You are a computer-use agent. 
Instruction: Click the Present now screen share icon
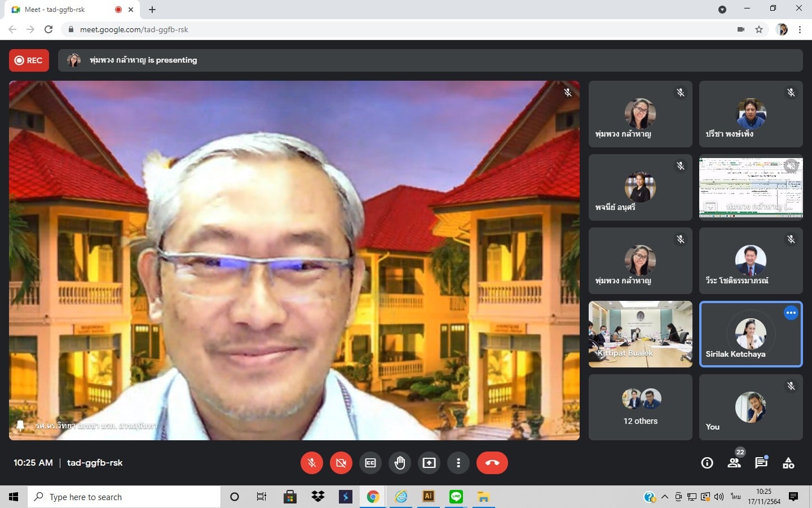click(429, 463)
